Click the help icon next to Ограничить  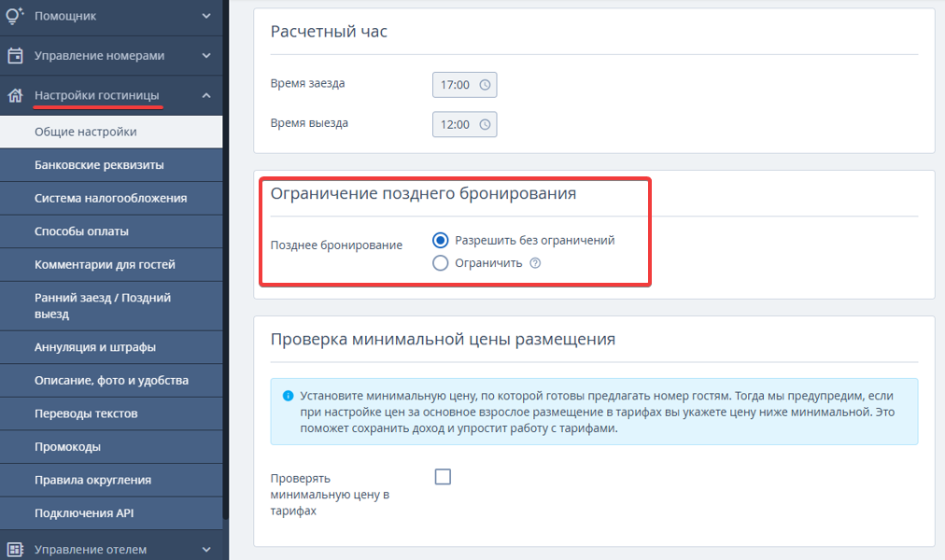535,263
